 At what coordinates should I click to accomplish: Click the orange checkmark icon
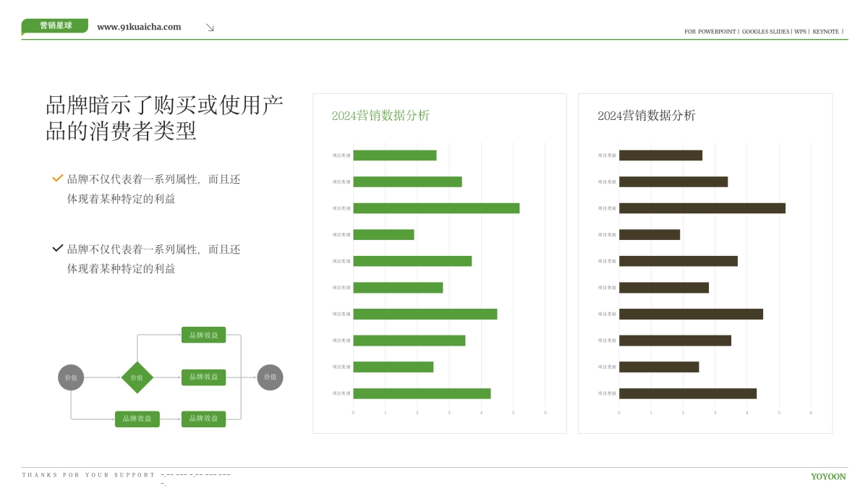click(56, 177)
